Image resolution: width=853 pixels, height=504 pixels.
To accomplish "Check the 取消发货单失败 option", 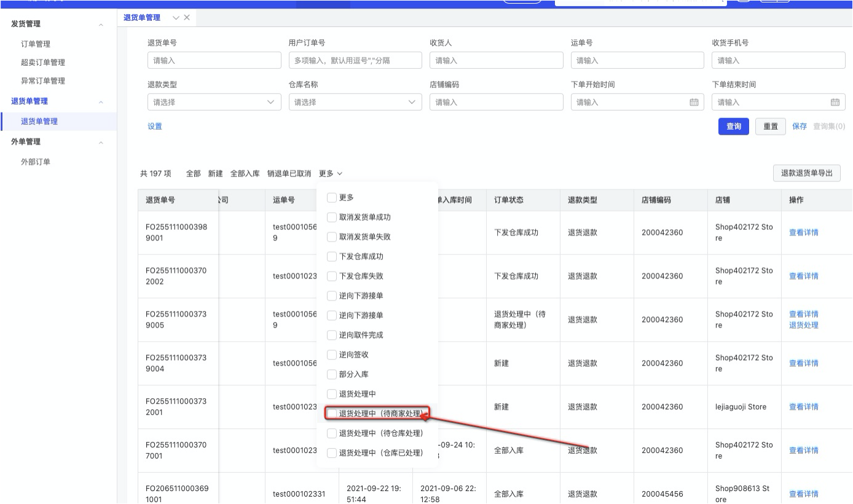I will click(x=332, y=237).
